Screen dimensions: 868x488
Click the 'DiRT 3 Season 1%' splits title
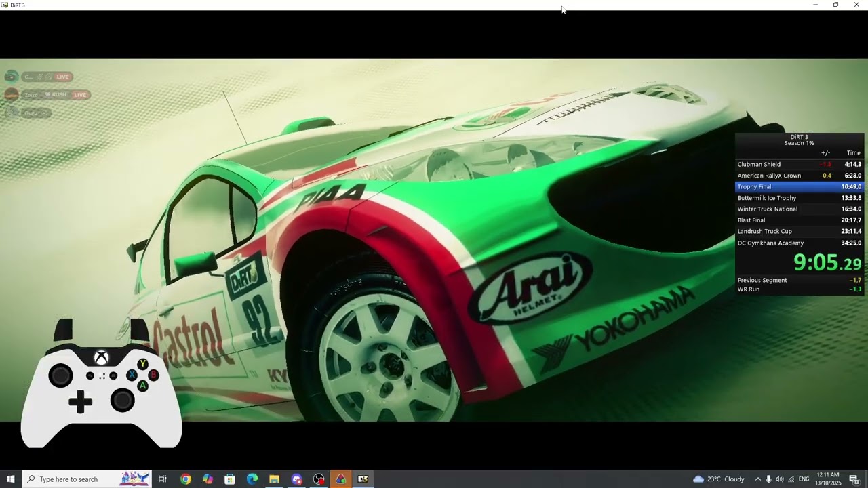coord(799,140)
